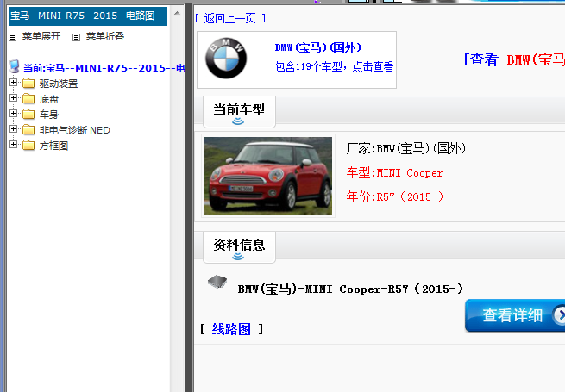Select the 底盘 folder icon

click(x=28, y=99)
